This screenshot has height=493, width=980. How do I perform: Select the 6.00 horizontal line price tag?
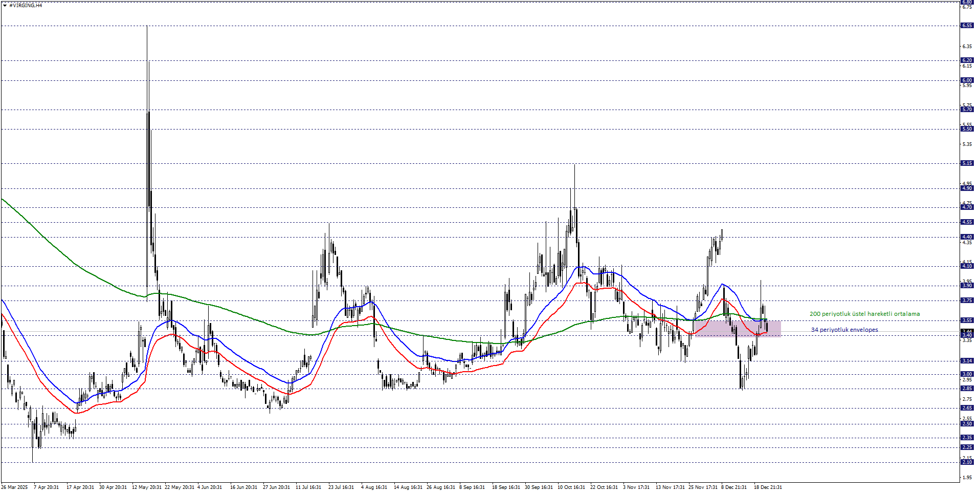[x=967, y=80]
